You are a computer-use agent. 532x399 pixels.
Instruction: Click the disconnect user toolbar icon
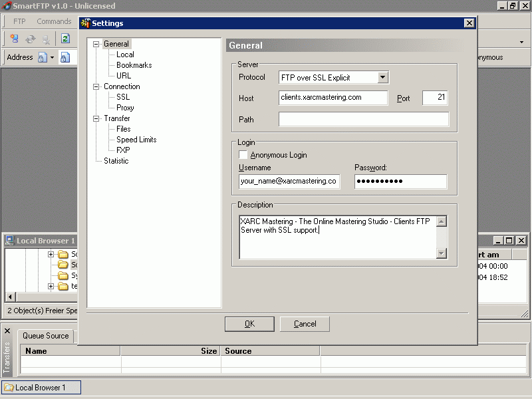[46, 39]
